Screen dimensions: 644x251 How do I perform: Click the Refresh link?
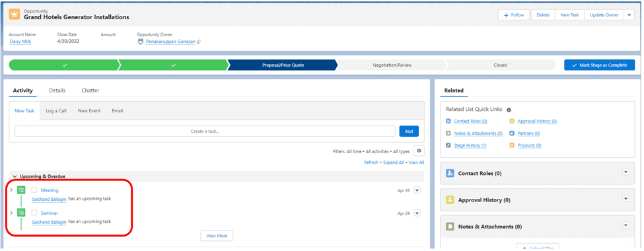[371, 162]
